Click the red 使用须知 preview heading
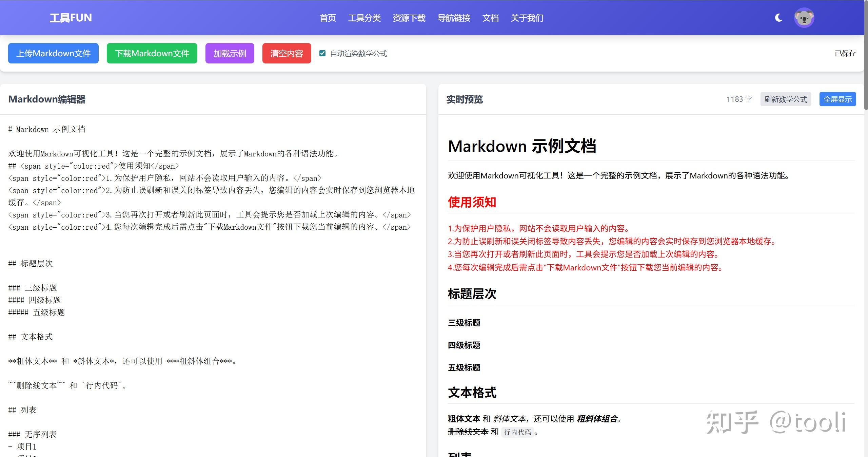This screenshot has height=457, width=868. click(472, 202)
